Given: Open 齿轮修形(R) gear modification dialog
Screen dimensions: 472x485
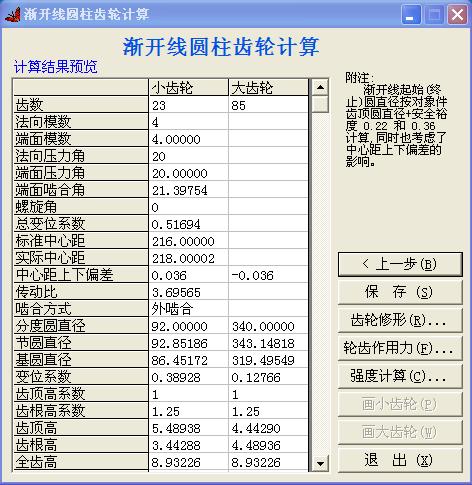Looking at the screenshot, I should point(400,320).
